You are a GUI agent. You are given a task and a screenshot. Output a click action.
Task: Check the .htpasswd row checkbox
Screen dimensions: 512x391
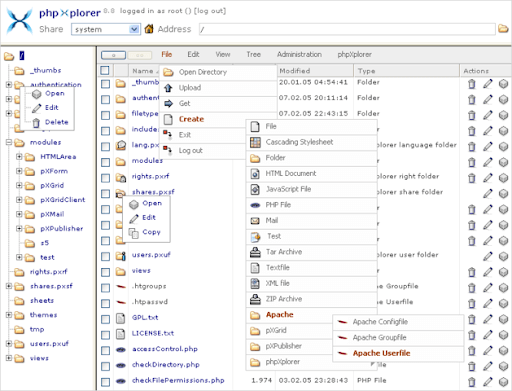[x=105, y=303]
